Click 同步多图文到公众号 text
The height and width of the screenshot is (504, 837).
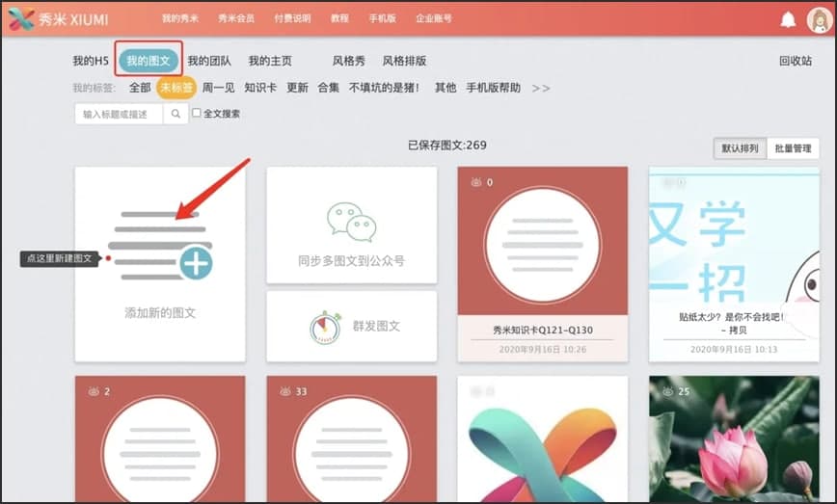[351, 261]
